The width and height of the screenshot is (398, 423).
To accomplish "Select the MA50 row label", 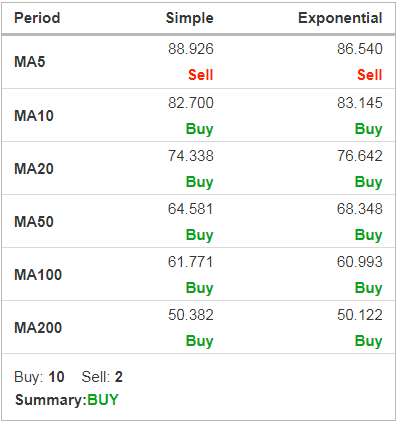I will tap(34, 222).
